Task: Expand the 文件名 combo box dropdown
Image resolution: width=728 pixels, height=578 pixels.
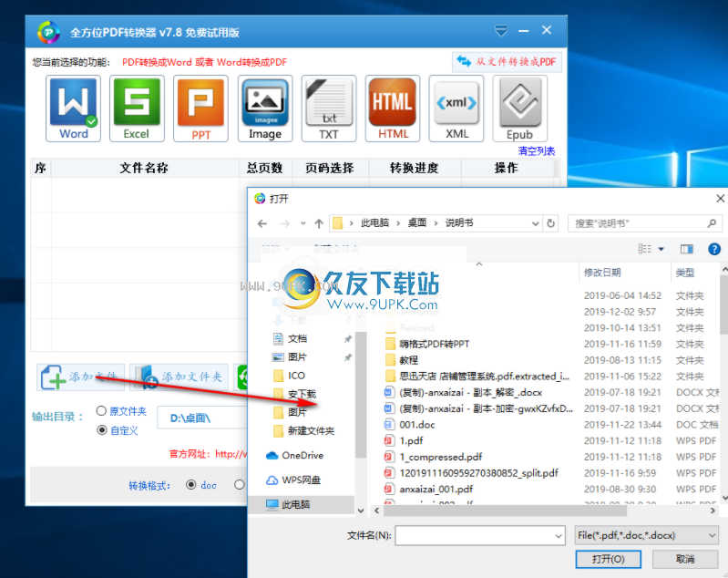Action: coord(559,536)
